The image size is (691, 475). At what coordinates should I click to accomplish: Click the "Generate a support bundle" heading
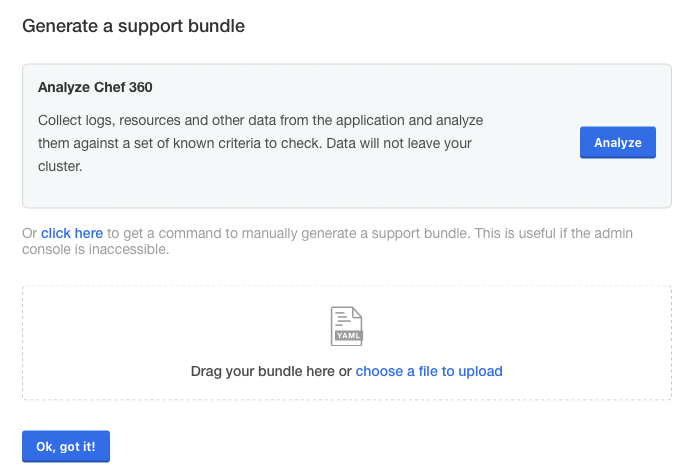pyautogui.click(x=134, y=26)
